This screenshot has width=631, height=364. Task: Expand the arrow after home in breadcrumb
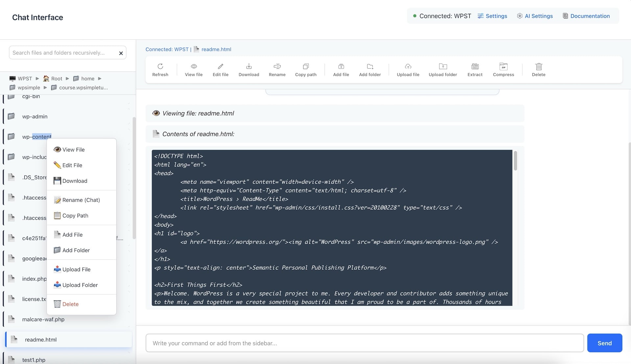pyautogui.click(x=100, y=79)
